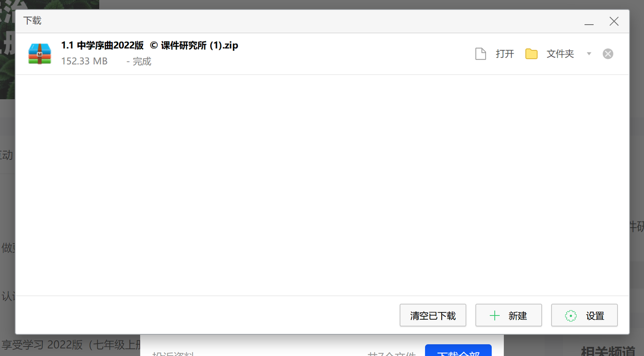This screenshot has width=644, height=356.
Task: Open the yellow folder icon for the download
Action: coord(531,53)
